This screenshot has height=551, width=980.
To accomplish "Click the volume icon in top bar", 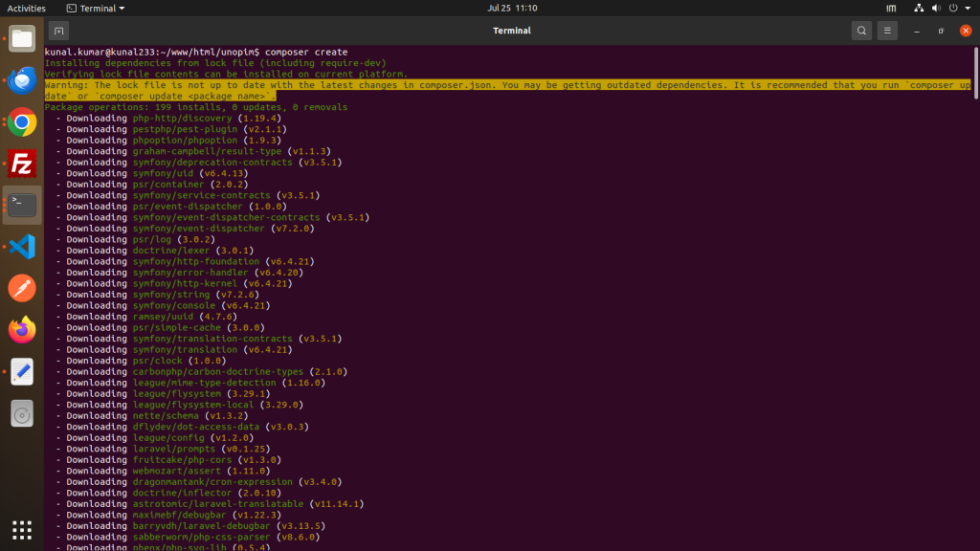I will tap(936, 8).
